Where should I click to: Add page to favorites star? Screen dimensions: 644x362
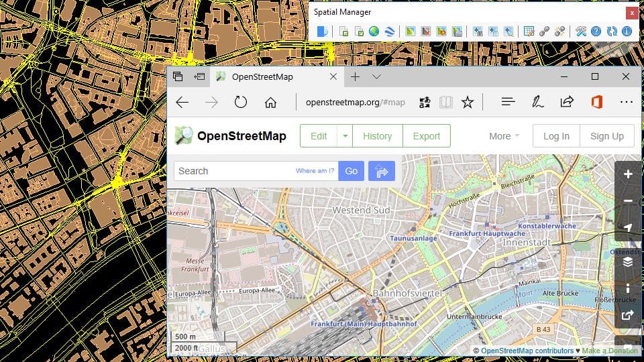pyautogui.click(x=468, y=102)
